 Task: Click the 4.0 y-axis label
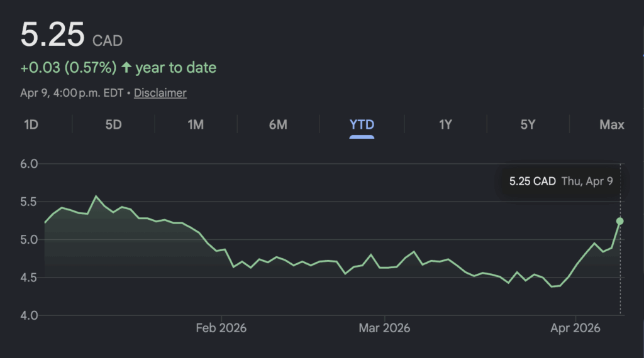click(30, 315)
